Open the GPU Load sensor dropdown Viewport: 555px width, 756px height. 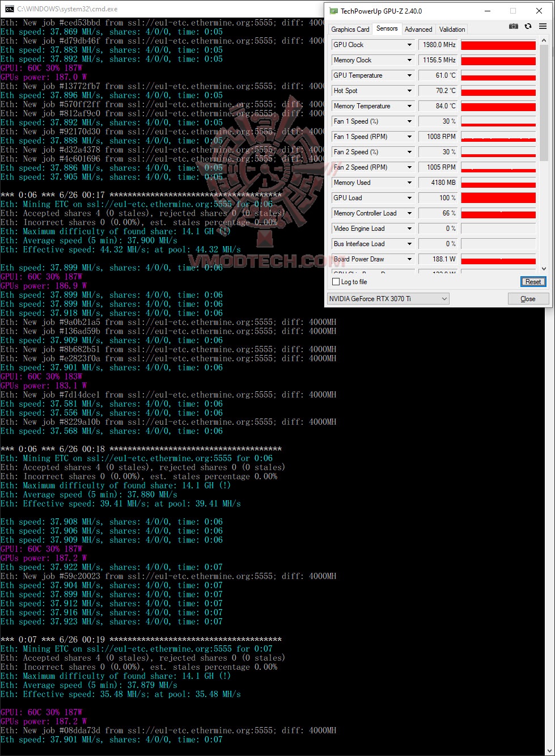point(409,198)
